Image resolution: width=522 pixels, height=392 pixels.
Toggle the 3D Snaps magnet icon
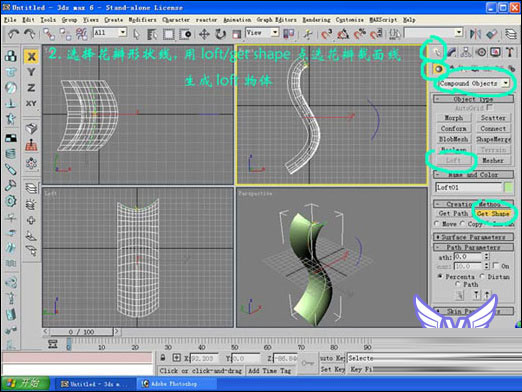(327, 34)
